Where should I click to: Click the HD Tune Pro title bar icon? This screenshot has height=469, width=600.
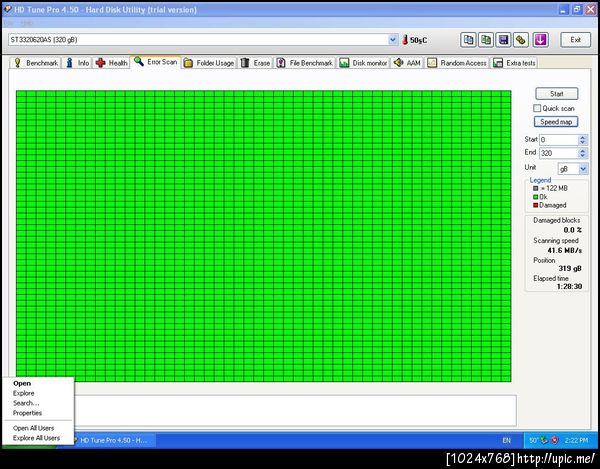coord(7,9)
